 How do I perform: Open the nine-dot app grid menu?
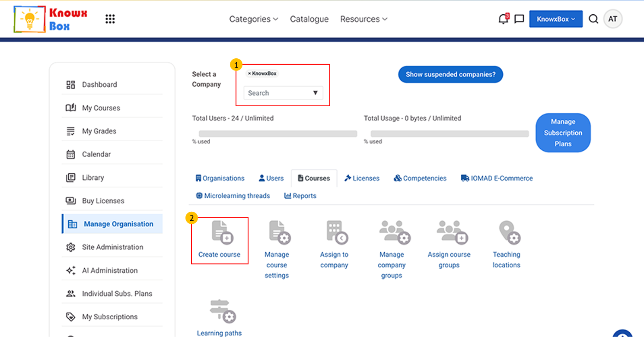click(x=110, y=19)
